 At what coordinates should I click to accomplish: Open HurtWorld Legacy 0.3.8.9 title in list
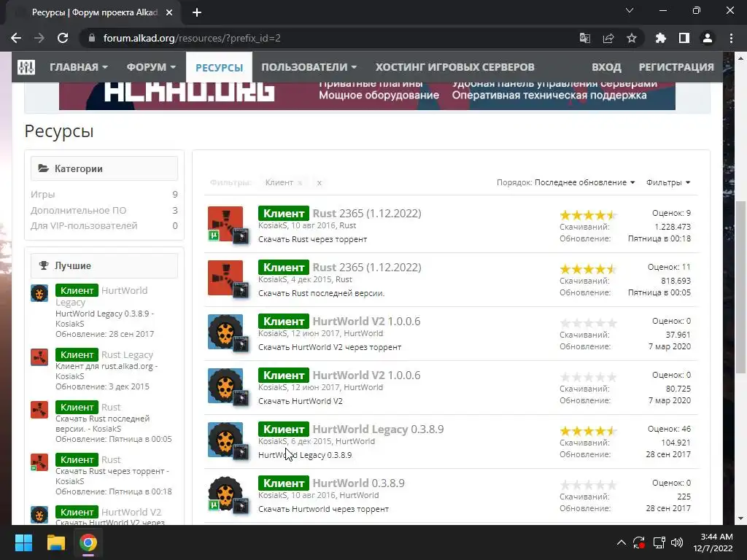pyautogui.click(x=378, y=429)
